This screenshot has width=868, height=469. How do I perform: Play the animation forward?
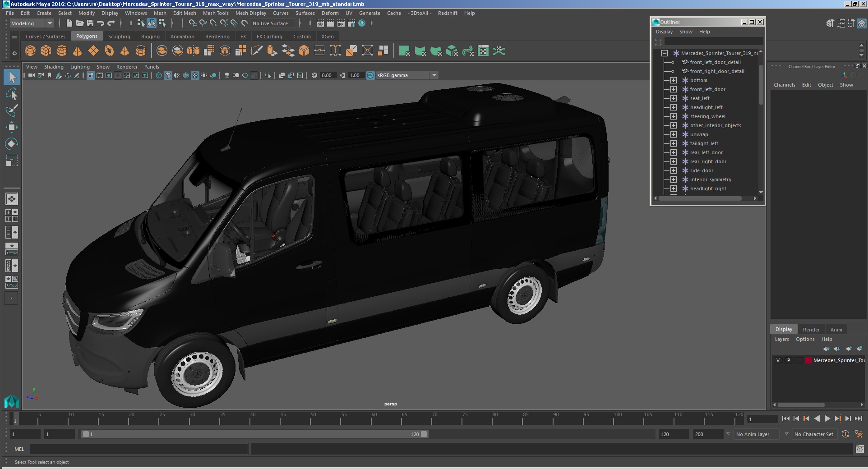coord(827,419)
